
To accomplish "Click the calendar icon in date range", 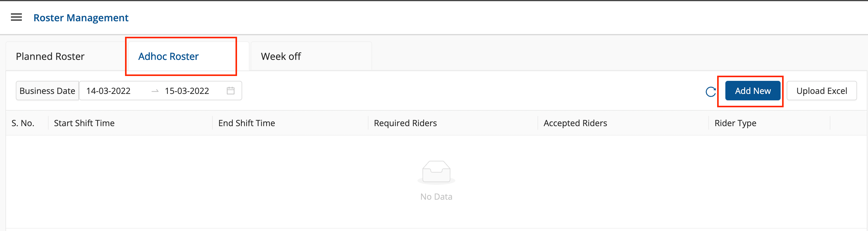I will tap(230, 91).
